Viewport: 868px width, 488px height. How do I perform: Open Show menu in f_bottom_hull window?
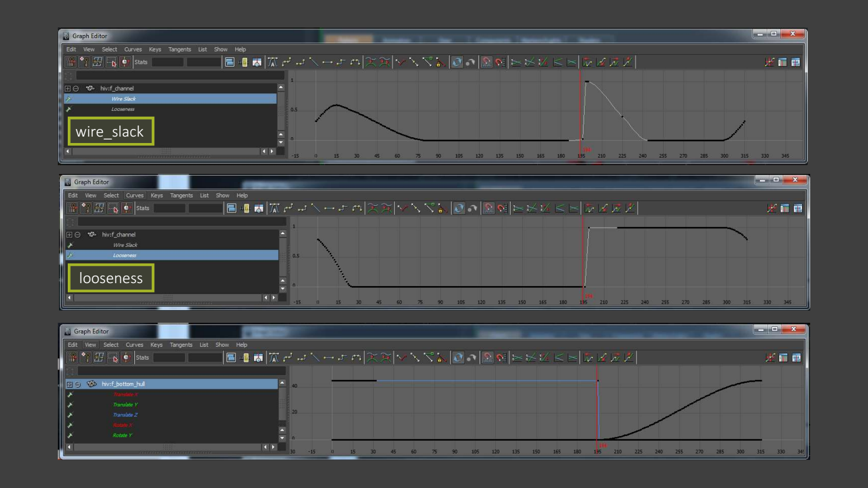pyautogui.click(x=222, y=344)
